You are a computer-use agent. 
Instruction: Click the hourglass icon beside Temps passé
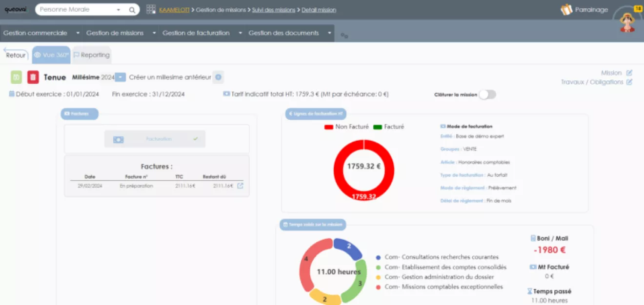[529, 291]
